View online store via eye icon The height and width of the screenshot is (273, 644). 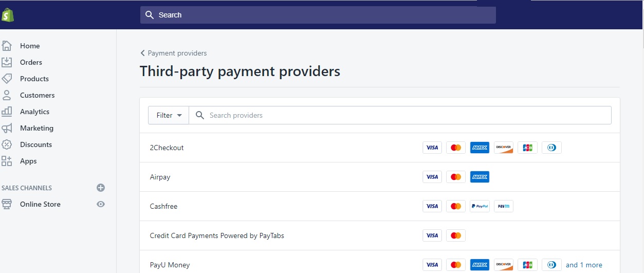(x=101, y=204)
